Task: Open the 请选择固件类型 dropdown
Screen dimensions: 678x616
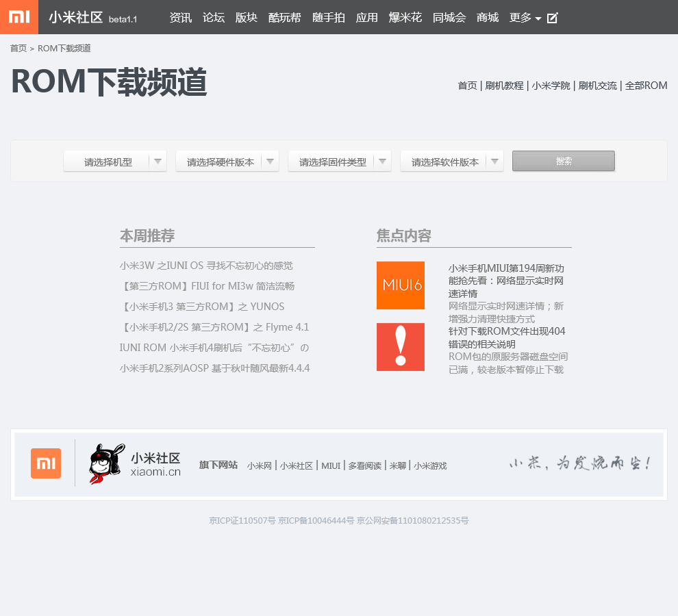Action: [340, 162]
